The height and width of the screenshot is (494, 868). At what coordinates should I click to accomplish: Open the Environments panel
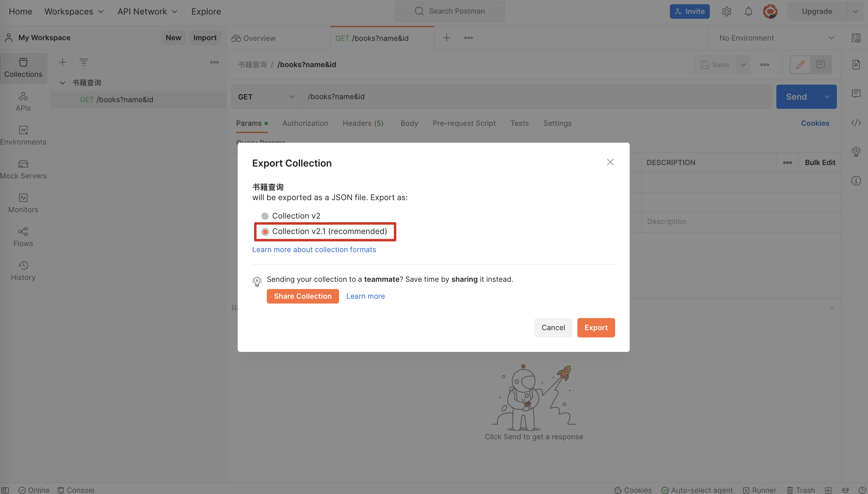click(x=23, y=135)
